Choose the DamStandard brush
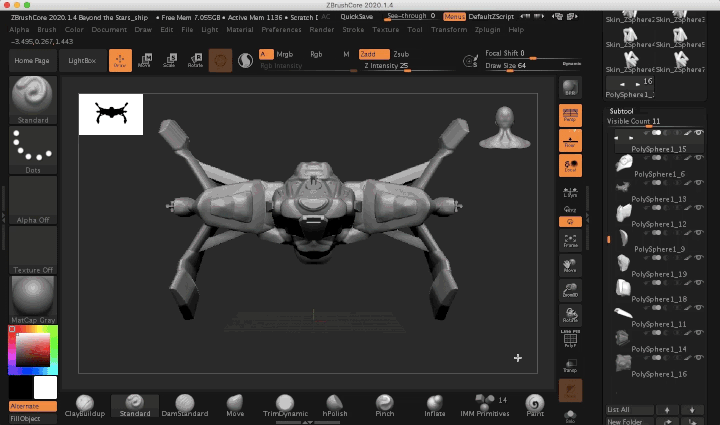 [185, 404]
